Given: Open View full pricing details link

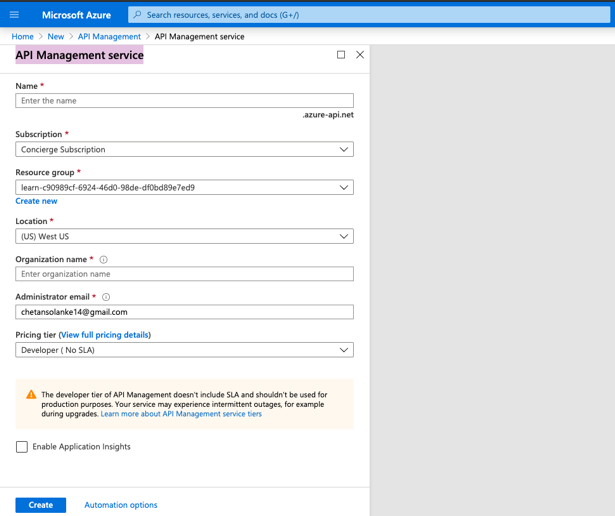Looking at the screenshot, I should coord(105,335).
